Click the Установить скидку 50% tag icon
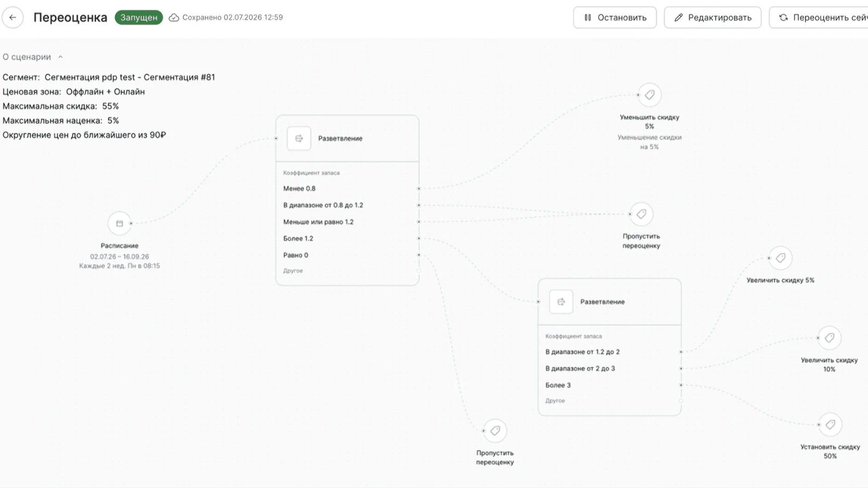 tap(831, 425)
